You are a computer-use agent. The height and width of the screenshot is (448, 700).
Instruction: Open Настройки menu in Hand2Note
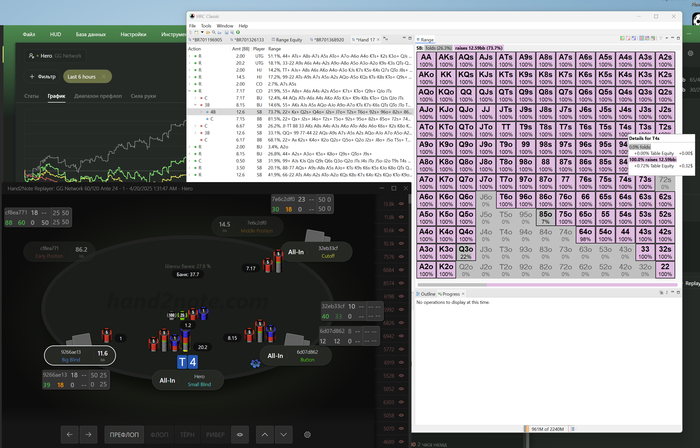[133, 34]
